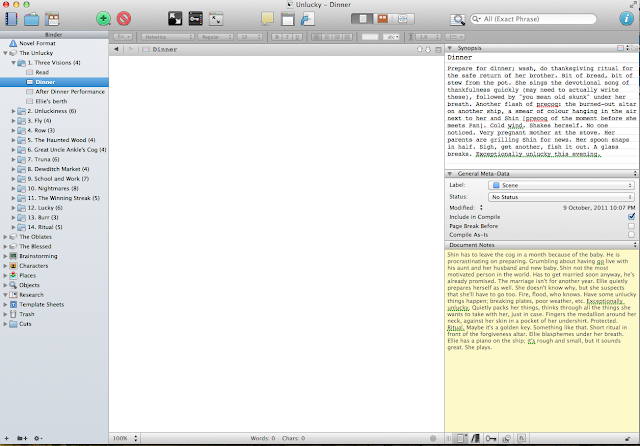Open the font size 12 dropdown

coord(250,37)
